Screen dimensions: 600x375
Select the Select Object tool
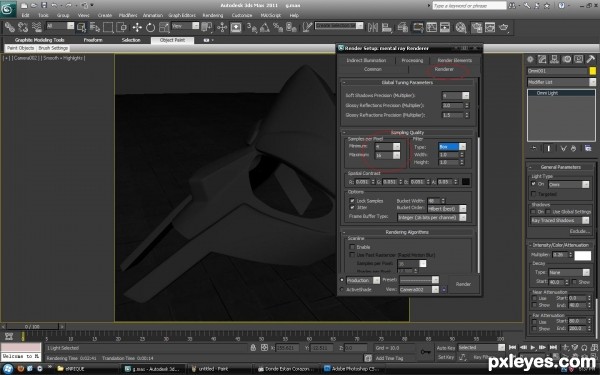pos(82,28)
